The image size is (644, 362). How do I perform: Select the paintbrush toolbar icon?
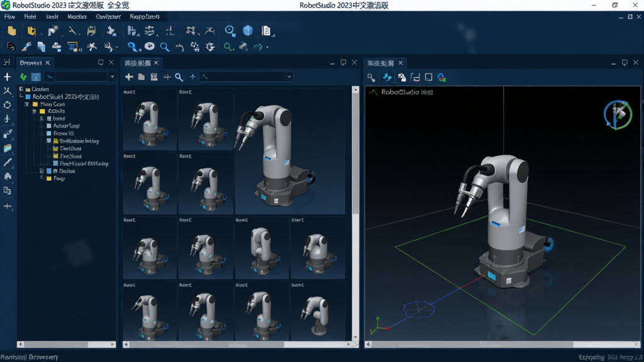pos(26,47)
